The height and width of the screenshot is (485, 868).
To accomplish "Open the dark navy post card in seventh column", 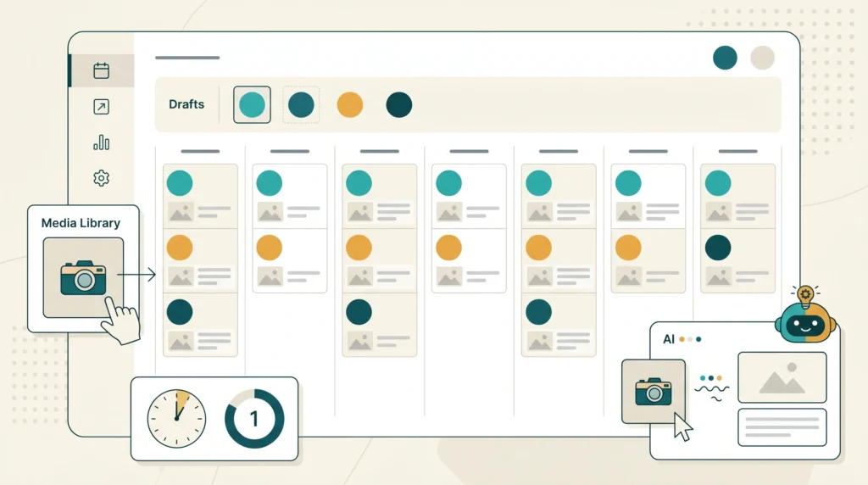I will pyautogui.click(x=738, y=260).
